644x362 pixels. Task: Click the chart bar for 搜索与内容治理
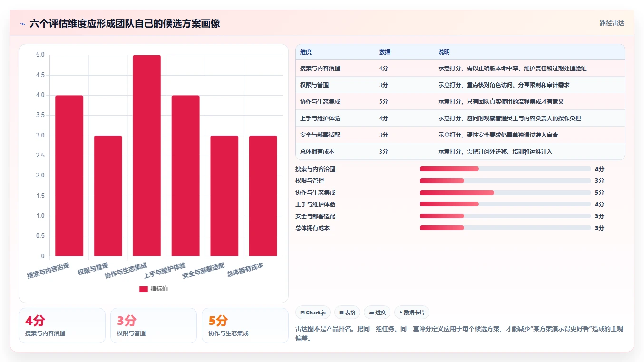[69, 176]
